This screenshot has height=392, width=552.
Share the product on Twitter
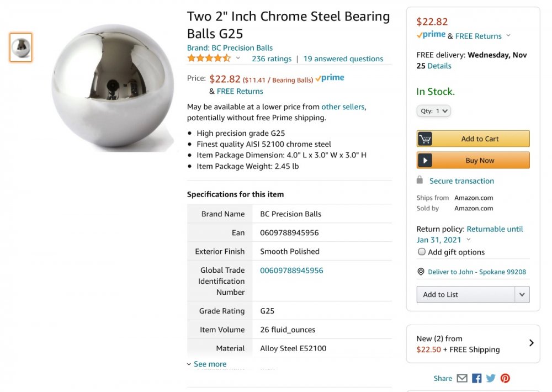[x=491, y=378]
